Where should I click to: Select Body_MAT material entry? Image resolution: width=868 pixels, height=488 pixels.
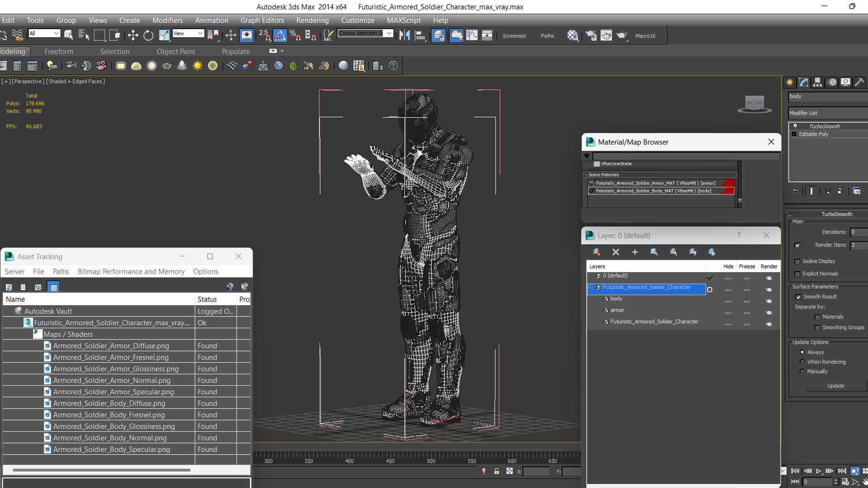pyautogui.click(x=661, y=191)
